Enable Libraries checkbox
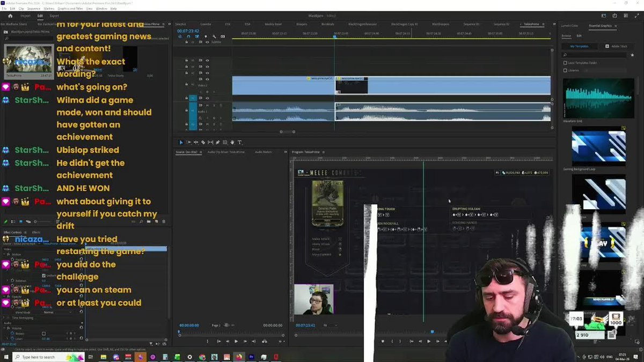644x362 pixels. (x=565, y=70)
